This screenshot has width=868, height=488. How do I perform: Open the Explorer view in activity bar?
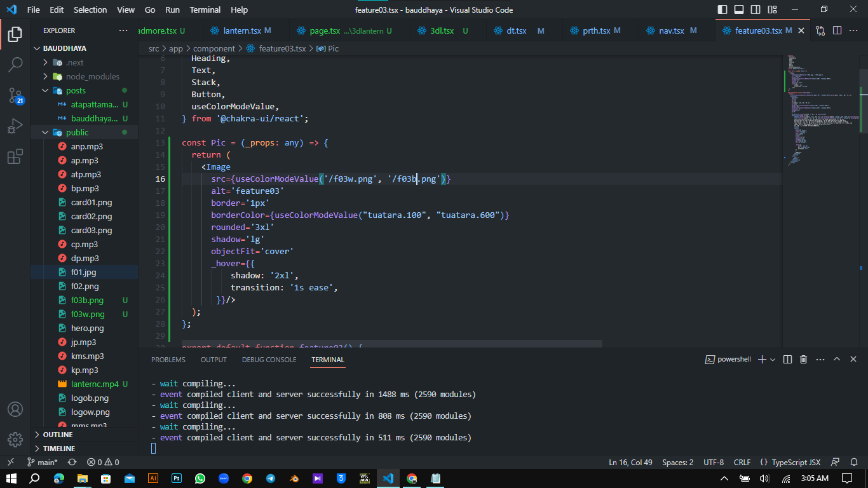coord(15,34)
